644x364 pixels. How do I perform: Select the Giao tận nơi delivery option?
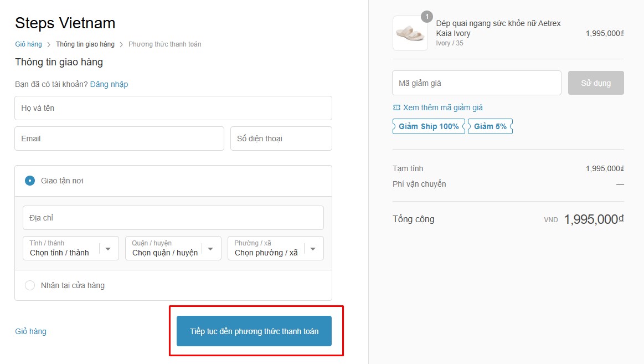coord(30,181)
